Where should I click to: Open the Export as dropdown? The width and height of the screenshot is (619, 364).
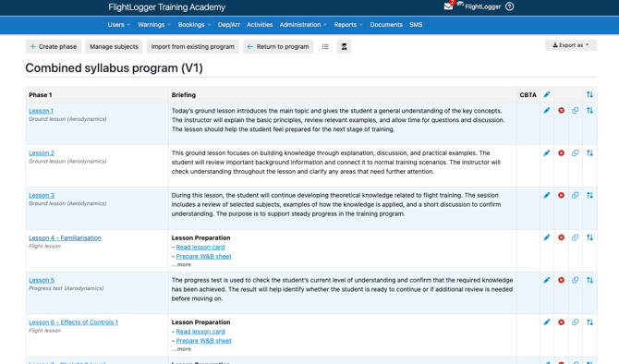(571, 45)
